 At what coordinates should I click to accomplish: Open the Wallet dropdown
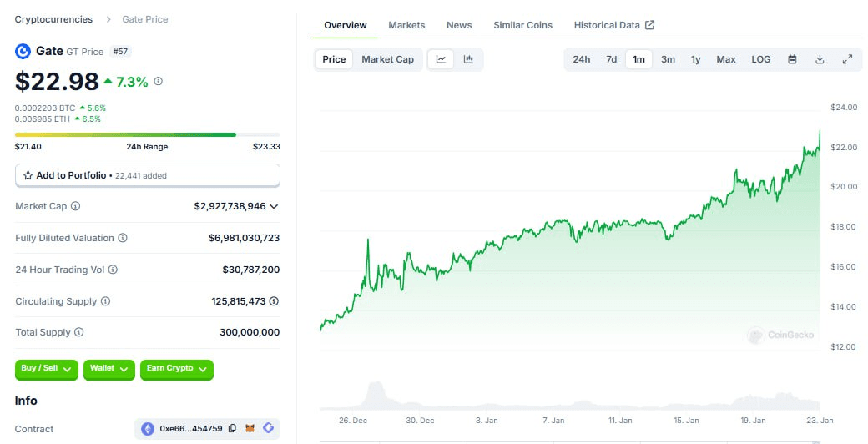[x=109, y=369]
